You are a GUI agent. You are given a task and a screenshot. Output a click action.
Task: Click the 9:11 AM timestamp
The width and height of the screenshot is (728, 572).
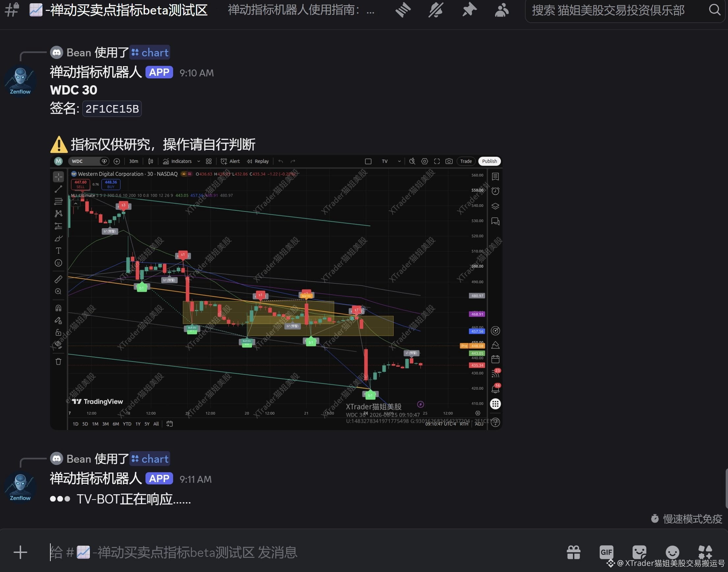195,479
